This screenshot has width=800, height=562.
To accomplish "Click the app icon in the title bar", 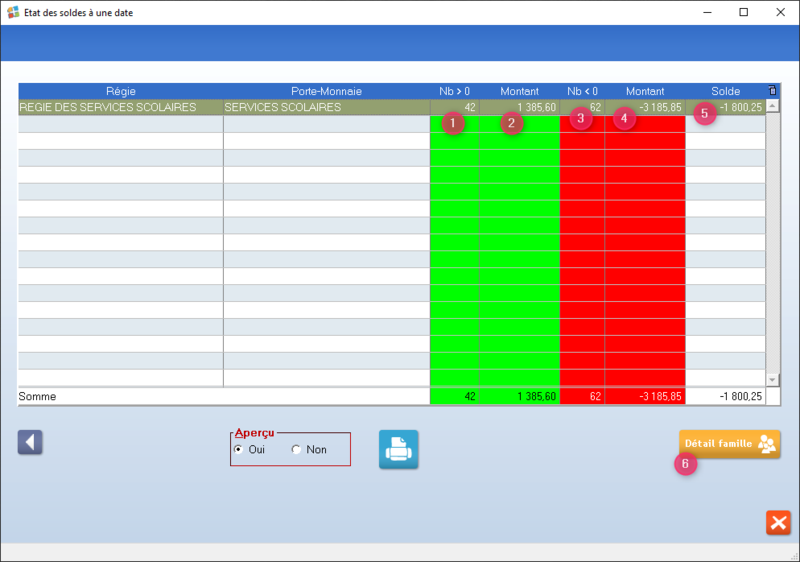I will 12,12.
